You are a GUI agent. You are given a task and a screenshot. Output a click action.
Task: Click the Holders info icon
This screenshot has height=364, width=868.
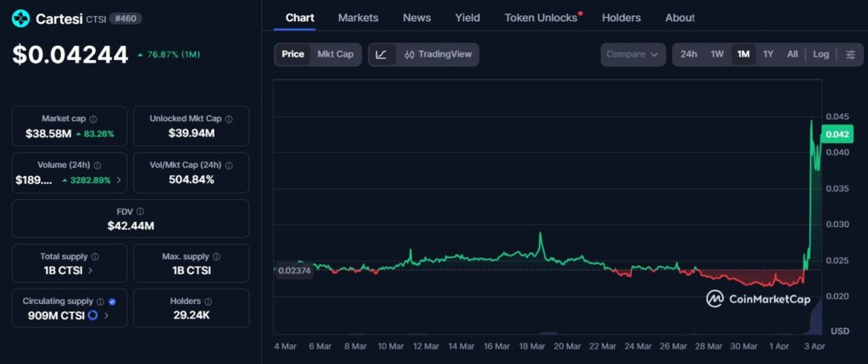208,301
